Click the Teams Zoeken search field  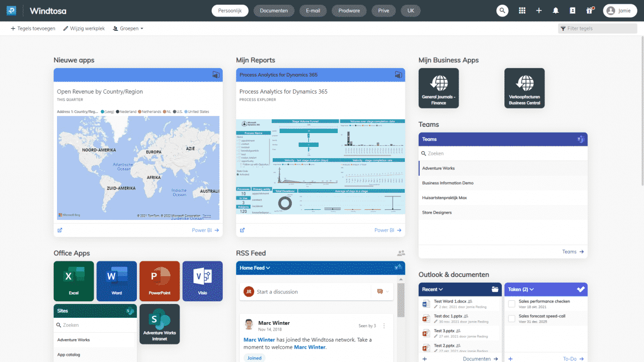tap(503, 153)
